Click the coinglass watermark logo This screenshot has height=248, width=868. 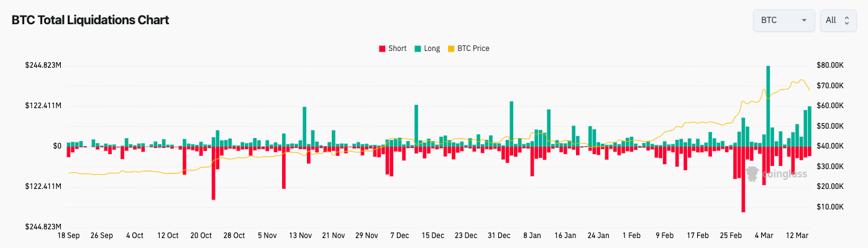(776, 173)
